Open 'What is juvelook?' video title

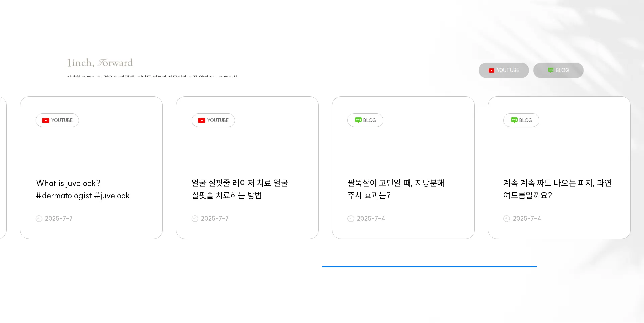(83, 189)
